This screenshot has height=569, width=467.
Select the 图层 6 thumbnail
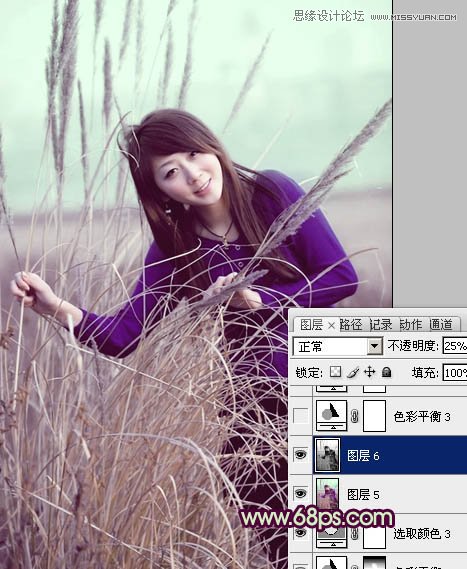pos(327,455)
